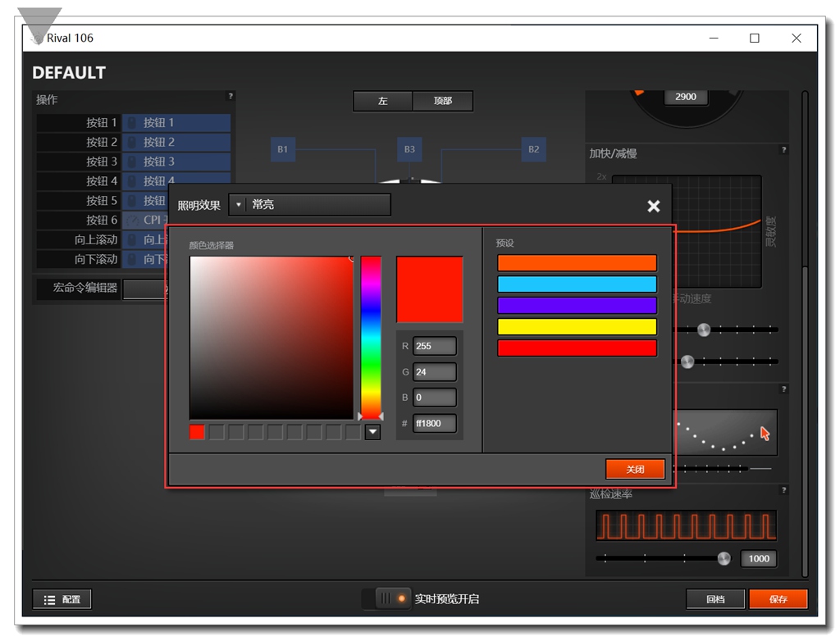Click the orange 关闭 button
Viewport: 840px width, 641px height.
pos(635,469)
